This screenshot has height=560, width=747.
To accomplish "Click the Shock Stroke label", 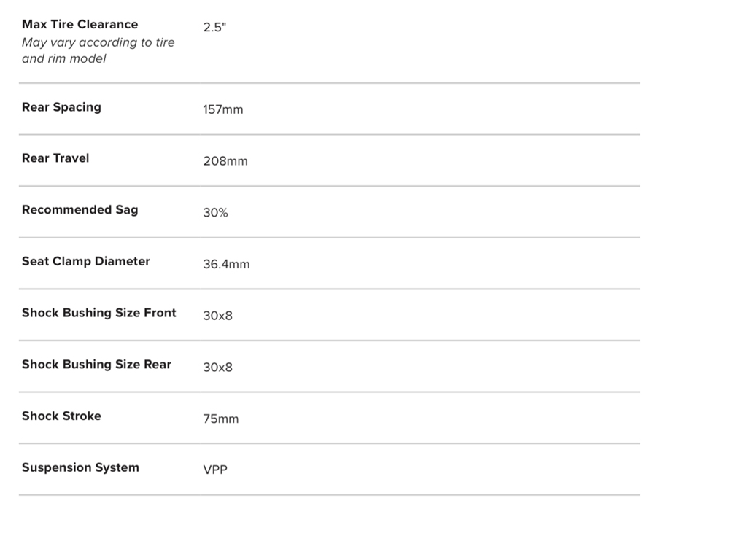I will point(61,416).
